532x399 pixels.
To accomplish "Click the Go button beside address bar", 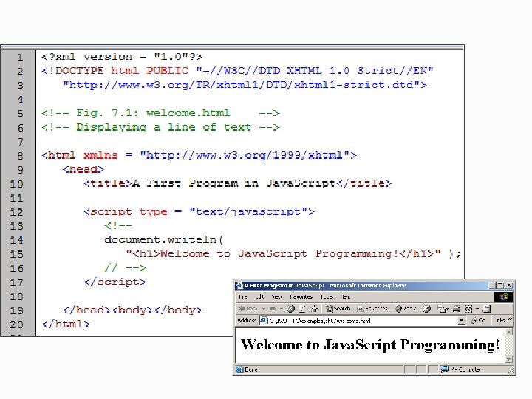I will tap(478, 320).
